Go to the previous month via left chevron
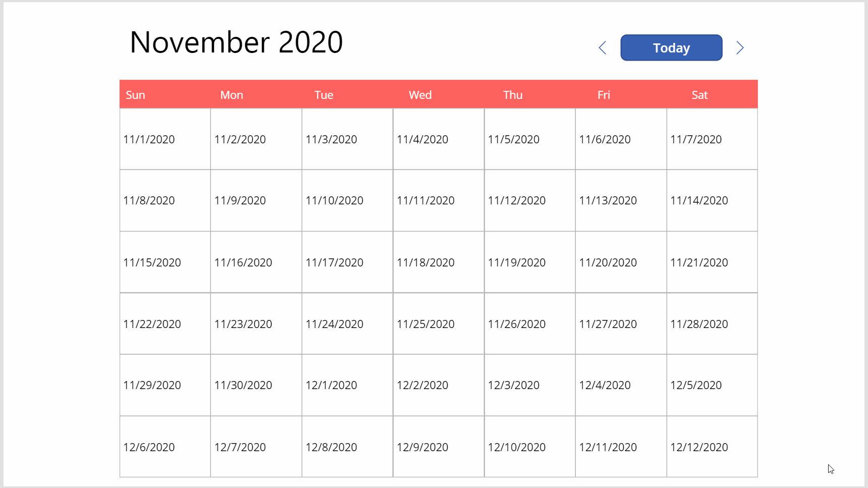Screen dimensions: 868x488 603,47
